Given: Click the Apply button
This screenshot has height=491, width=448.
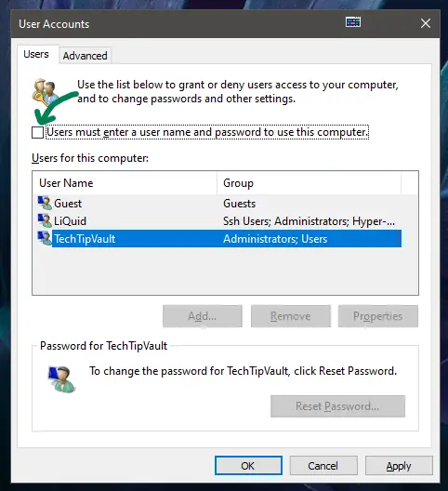Looking at the screenshot, I should [x=399, y=466].
